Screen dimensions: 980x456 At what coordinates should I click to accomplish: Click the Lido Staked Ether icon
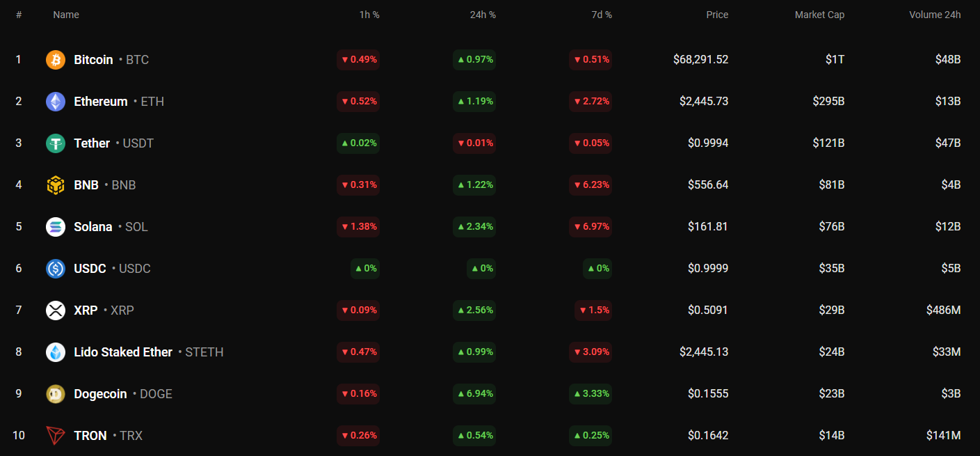click(56, 352)
